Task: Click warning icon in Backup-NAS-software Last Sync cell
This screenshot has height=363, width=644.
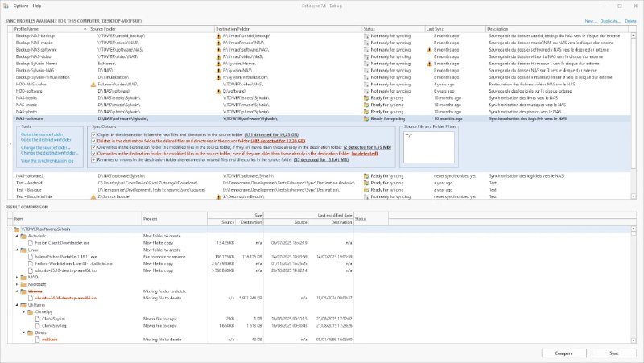Action: click(429, 50)
